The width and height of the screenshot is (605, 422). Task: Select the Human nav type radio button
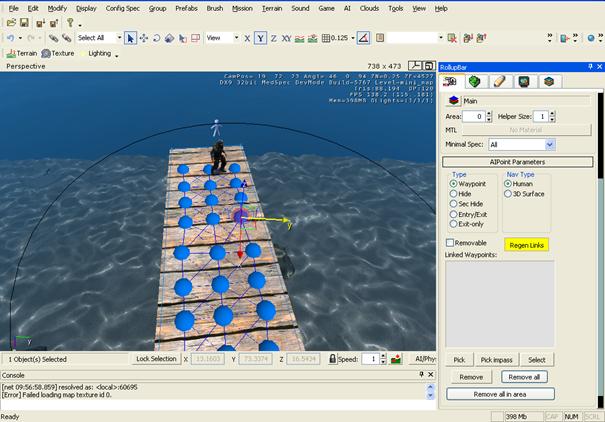[x=508, y=184]
